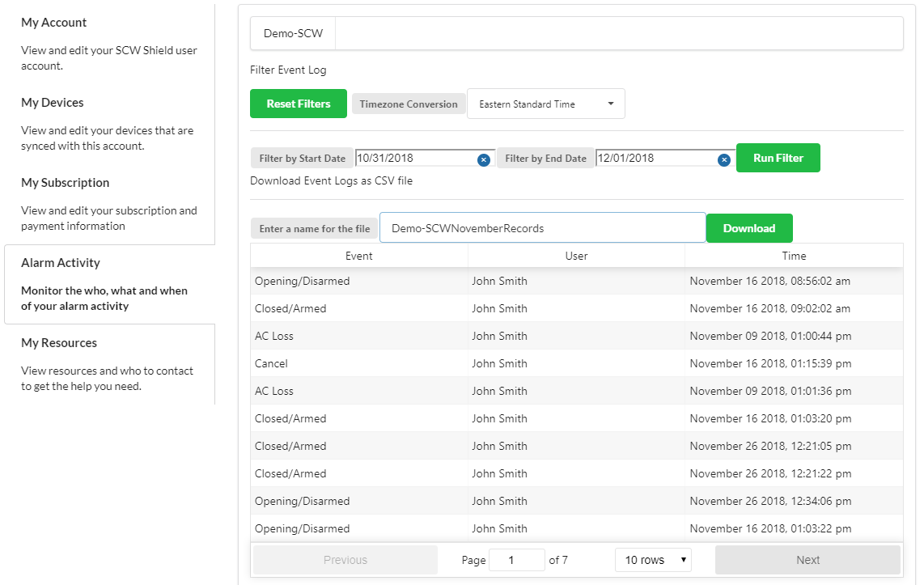Open the Eastern Standard Time timezone dropdown
Image resolution: width=924 pixels, height=585 pixels.
tap(545, 104)
